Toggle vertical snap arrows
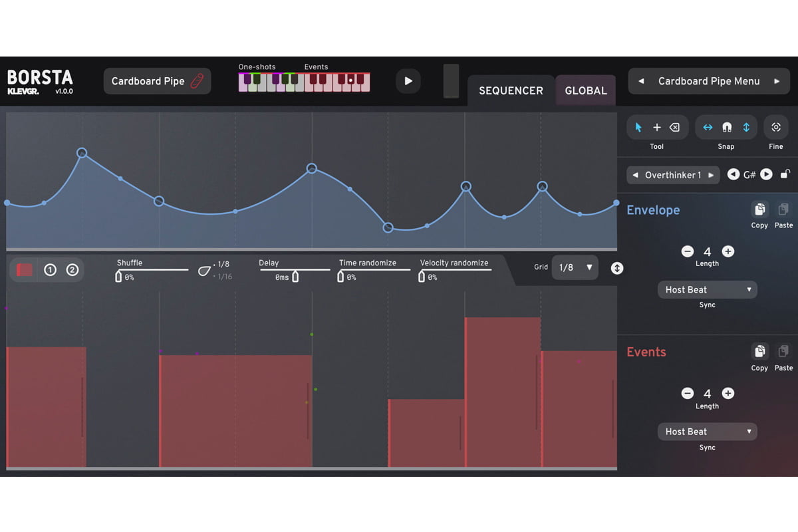This screenshot has height=532, width=798. 745,128
